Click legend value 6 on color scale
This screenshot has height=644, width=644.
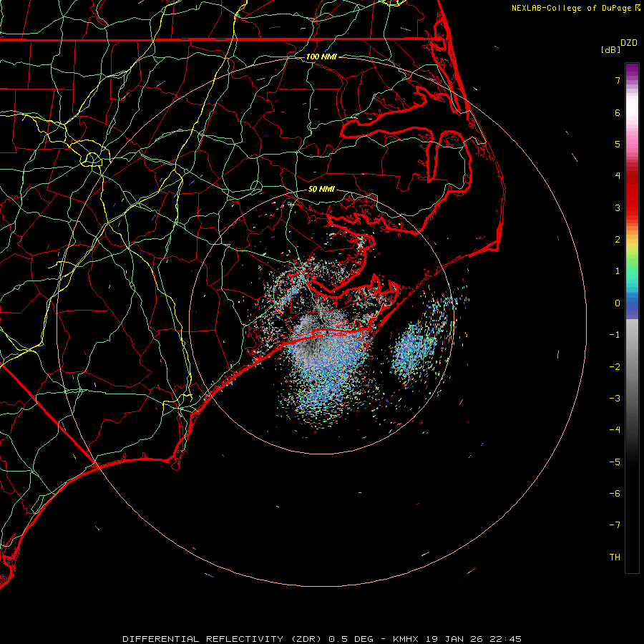click(618, 112)
